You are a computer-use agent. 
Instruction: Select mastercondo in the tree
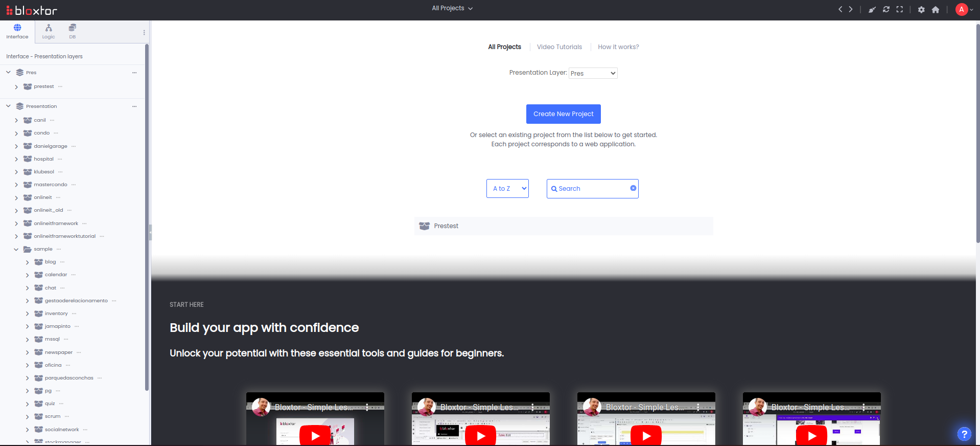[x=51, y=185]
